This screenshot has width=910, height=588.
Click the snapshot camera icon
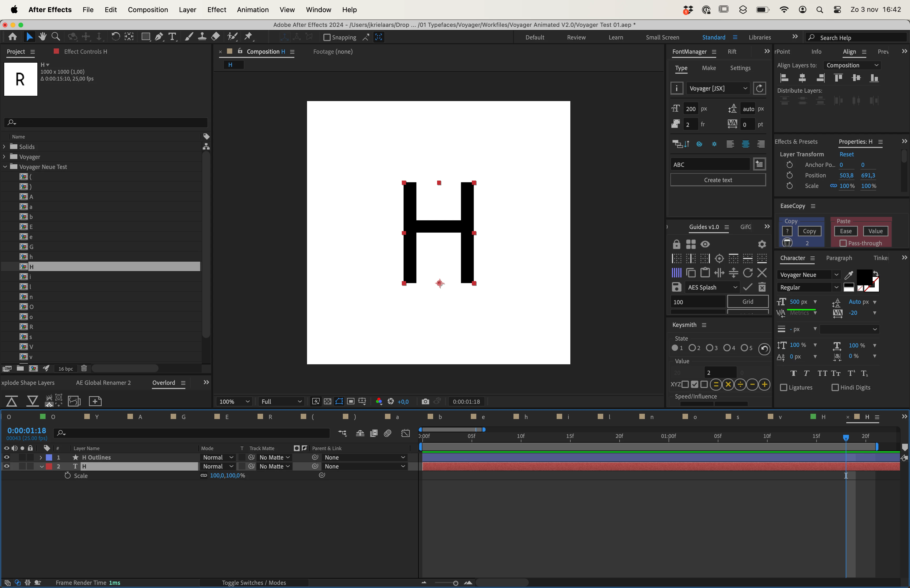[x=425, y=401]
